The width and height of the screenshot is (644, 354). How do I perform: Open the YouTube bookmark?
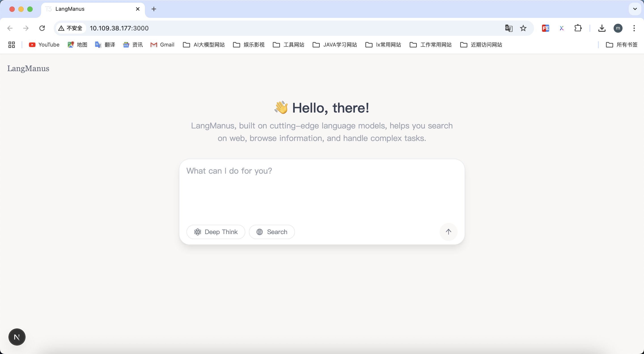pyautogui.click(x=44, y=45)
